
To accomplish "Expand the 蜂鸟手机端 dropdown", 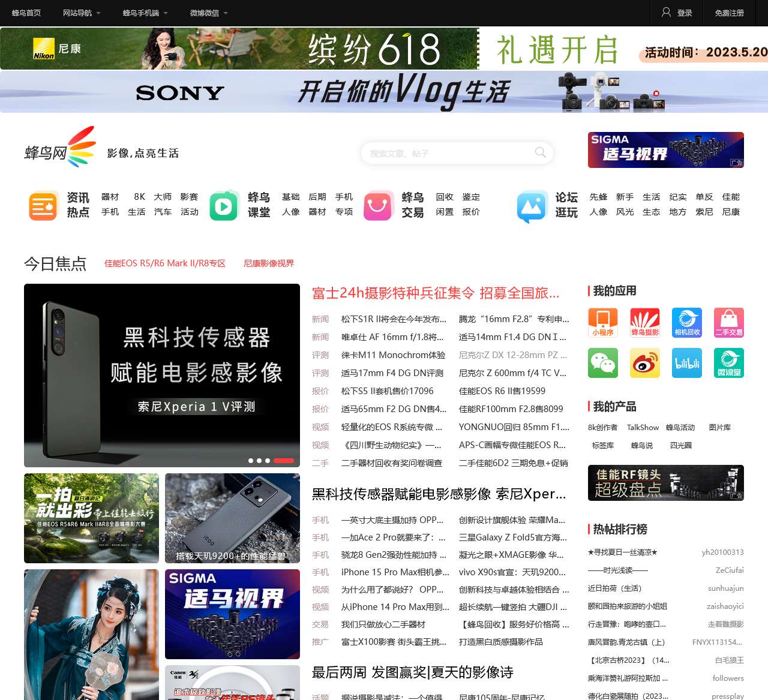I will (x=145, y=13).
